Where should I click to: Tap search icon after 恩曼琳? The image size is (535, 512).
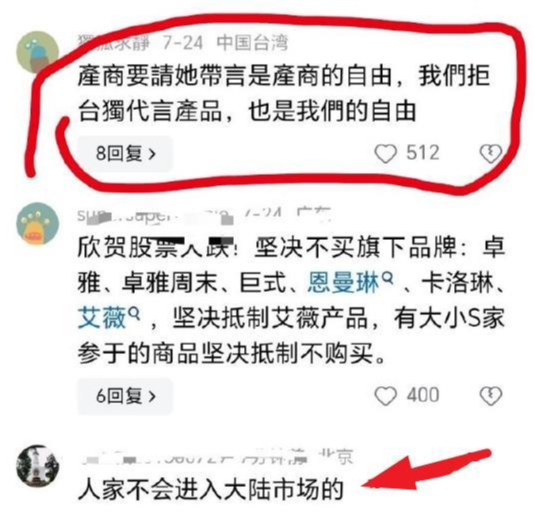point(387,279)
